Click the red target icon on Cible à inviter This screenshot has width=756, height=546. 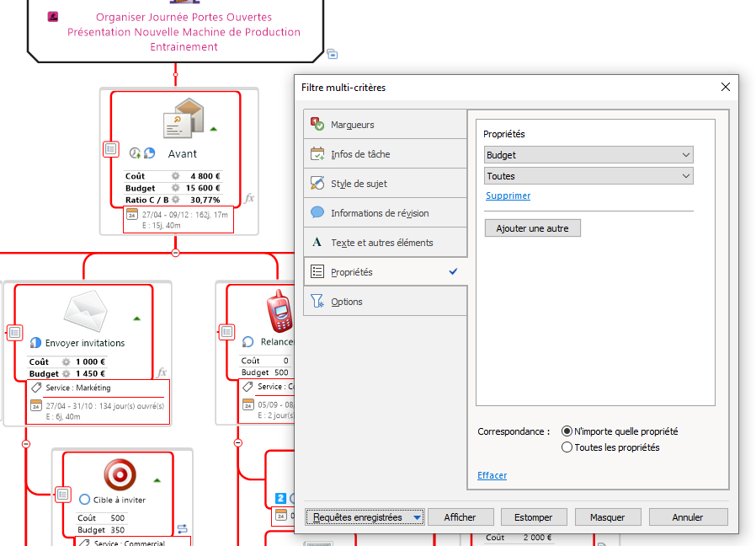point(120,474)
